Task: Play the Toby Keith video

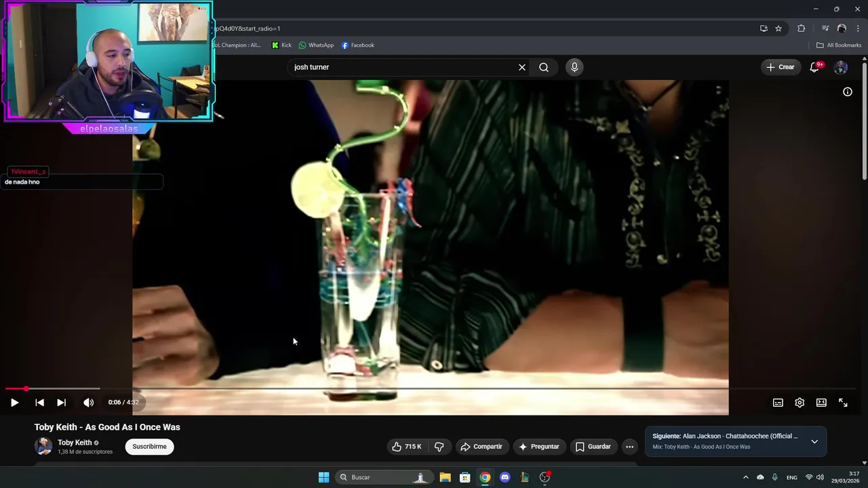Action: pos(14,403)
